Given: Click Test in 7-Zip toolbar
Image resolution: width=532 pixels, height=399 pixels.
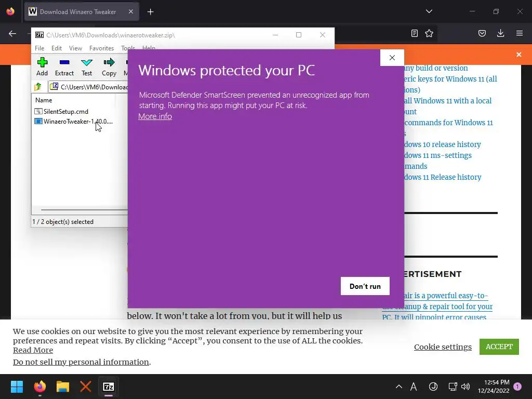Looking at the screenshot, I should [x=87, y=67].
